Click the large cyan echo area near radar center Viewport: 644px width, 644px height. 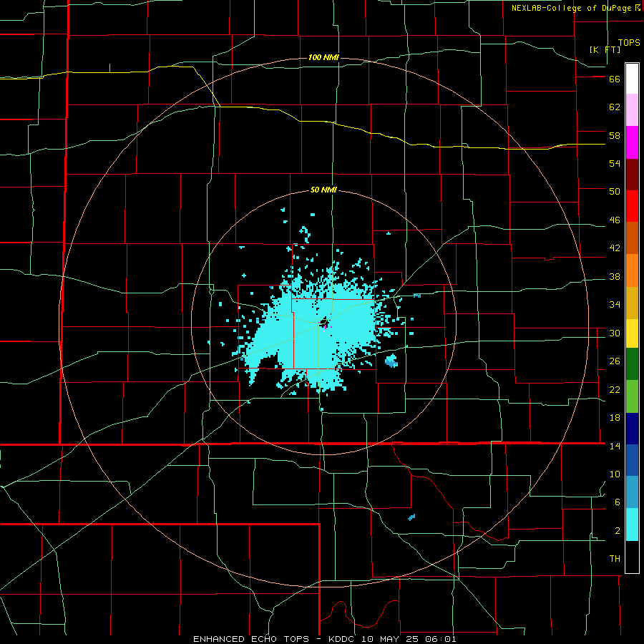pos(312,333)
